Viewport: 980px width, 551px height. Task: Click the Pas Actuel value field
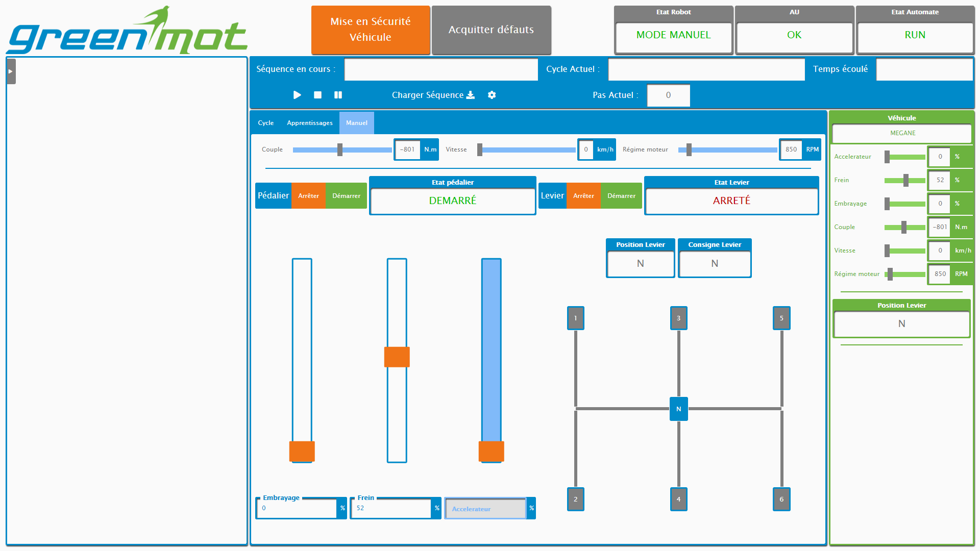coord(668,95)
